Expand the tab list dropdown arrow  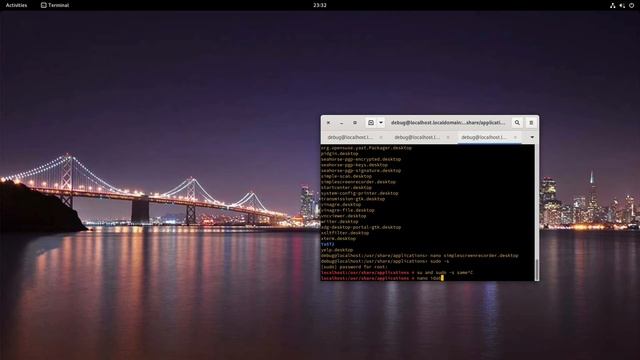coord(532,137)
